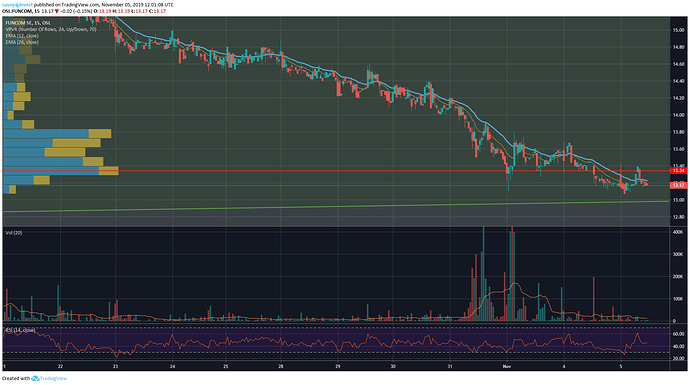
Task: Click the red 13.17 current price label
Action: (679, 185)
